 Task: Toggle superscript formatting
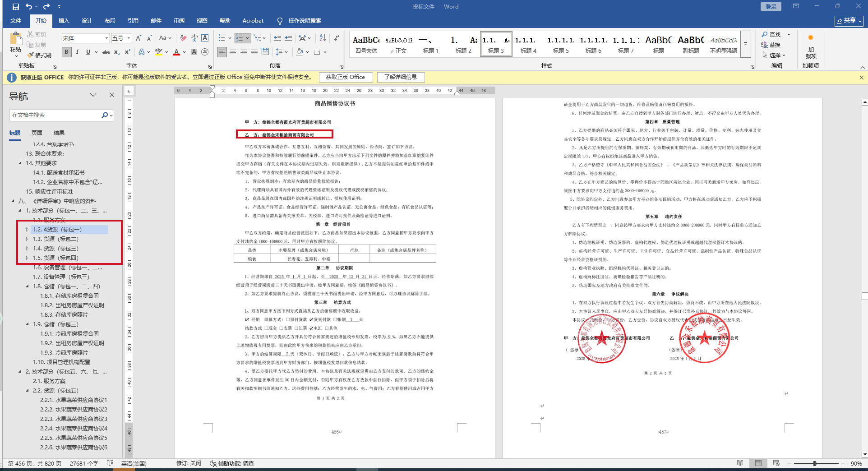click(x=128, y=52)
